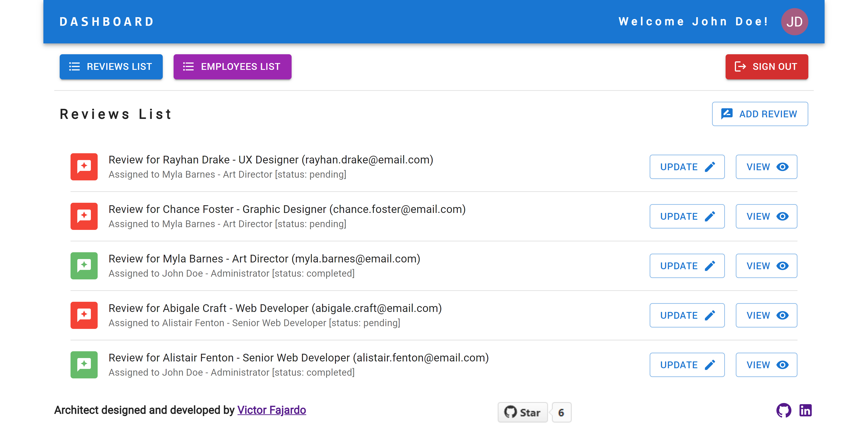Open the JD profile avatar

point(795,21)
